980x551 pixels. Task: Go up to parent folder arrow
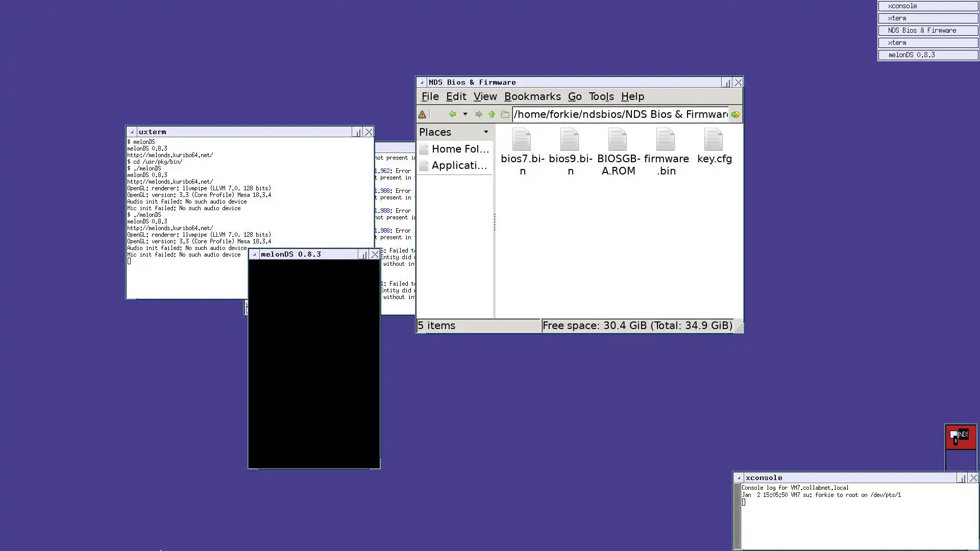coord(492,114)
